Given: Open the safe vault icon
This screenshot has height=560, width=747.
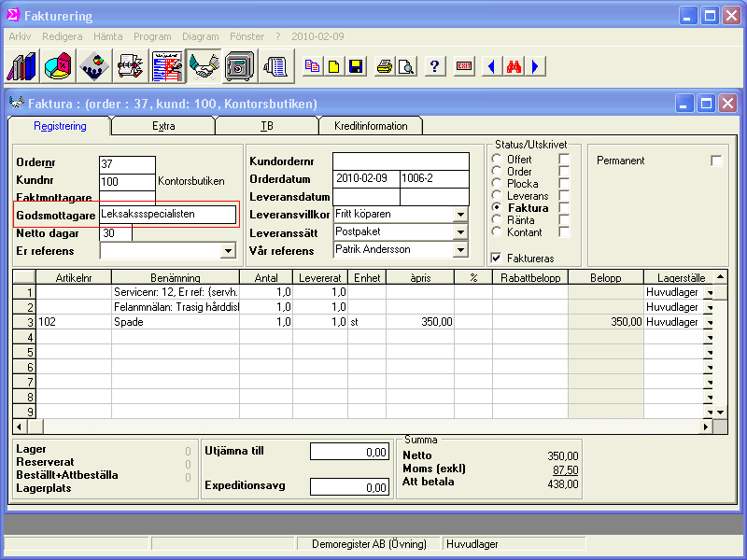Looking at the screenshot, I should click(239, 67).
